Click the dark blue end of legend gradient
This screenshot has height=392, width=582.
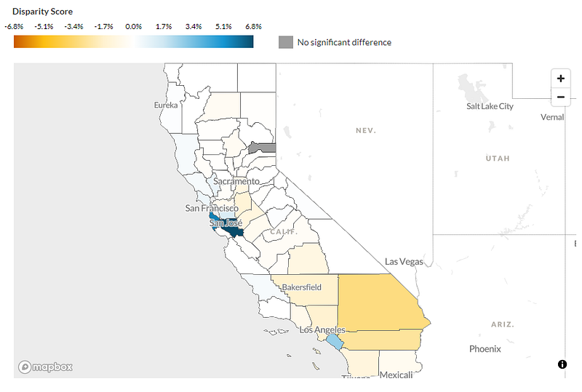(247, 41)
